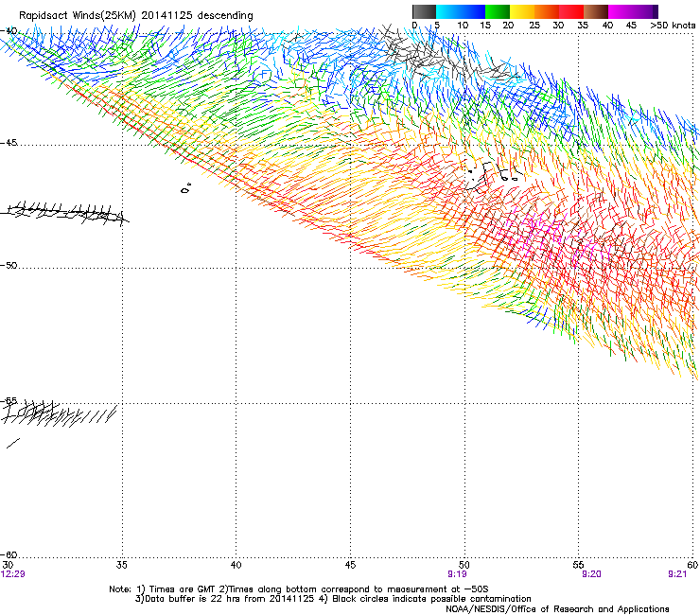This screenshot has width=700, height=615.
Task: Select the '5' label under the color bar
Action: (437, 26)
